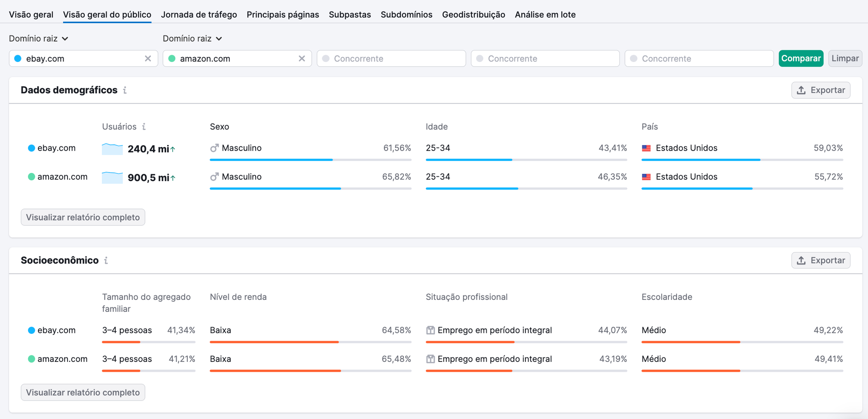Image resolution: width=868 pixels, height=419 pixels.
Task: Click the briefcase icon for Emprego em período integral
Action: point(430,330)
